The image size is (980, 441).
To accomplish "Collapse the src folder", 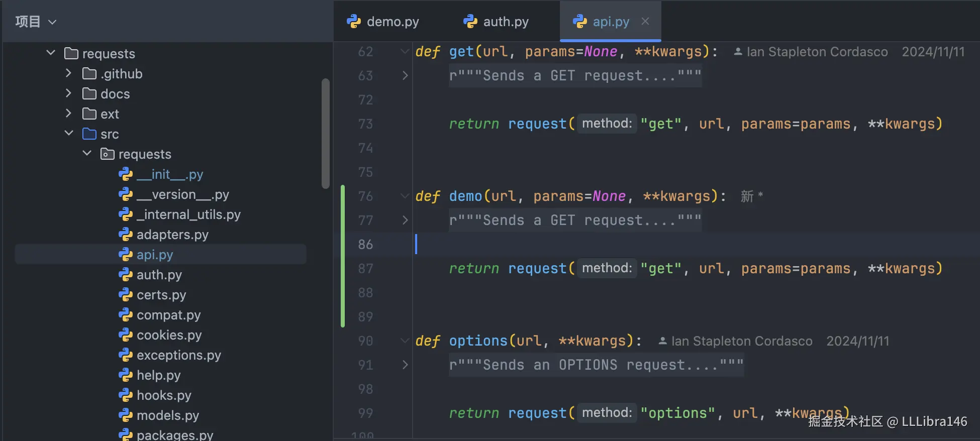I will click(69, 133).
